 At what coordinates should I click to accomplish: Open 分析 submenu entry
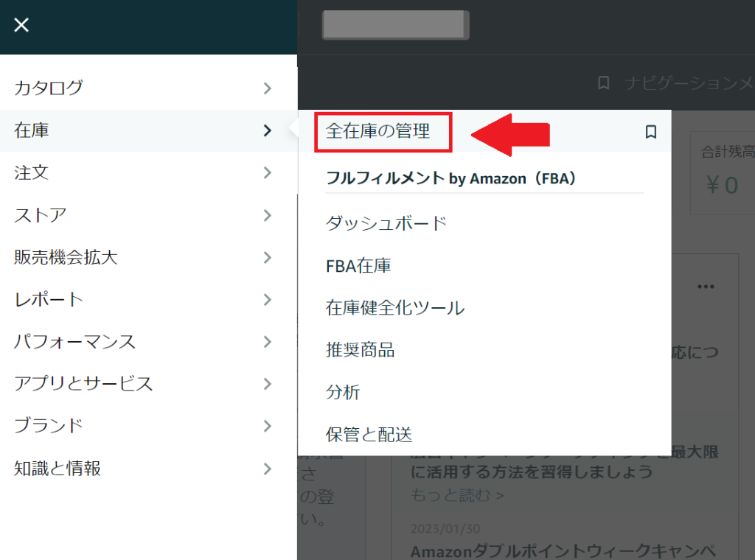coord(342,392)
